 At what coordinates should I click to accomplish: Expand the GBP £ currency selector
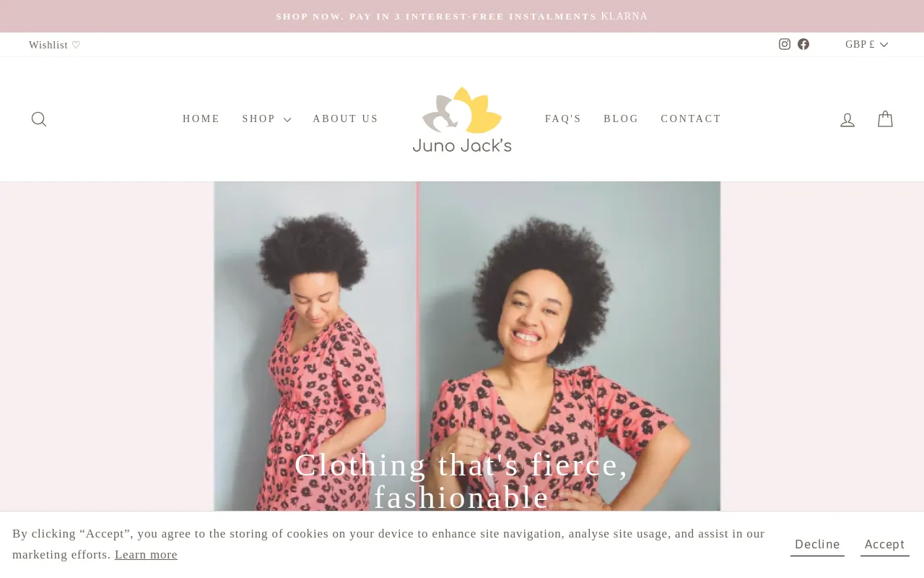click(x=866, y=44)
